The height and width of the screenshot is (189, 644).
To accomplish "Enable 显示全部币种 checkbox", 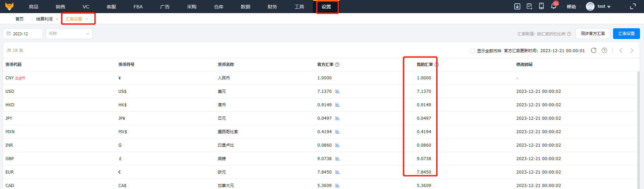I will [473, 51].
